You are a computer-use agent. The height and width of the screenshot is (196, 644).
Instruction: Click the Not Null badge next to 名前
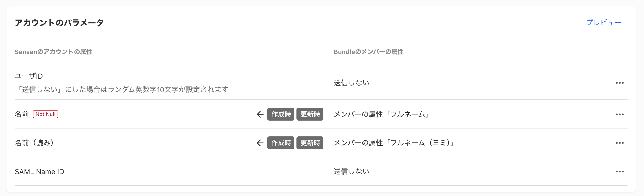(x=46, y=114)
